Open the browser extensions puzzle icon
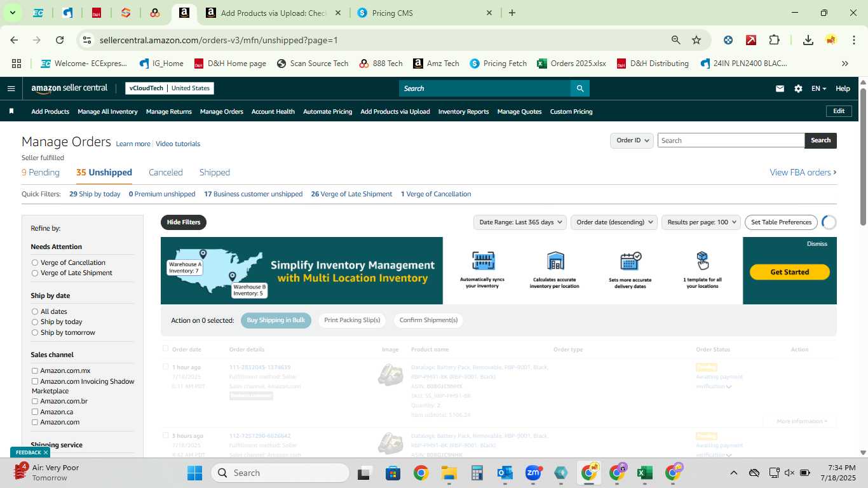Image resolution: width=868 pixels, height=488 pixels. (774, 40)
